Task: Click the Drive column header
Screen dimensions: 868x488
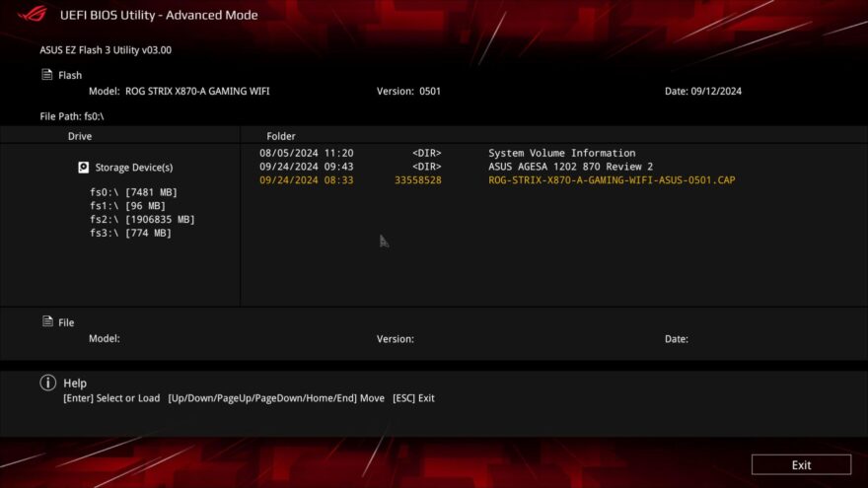Action: [x=80, y=136]
